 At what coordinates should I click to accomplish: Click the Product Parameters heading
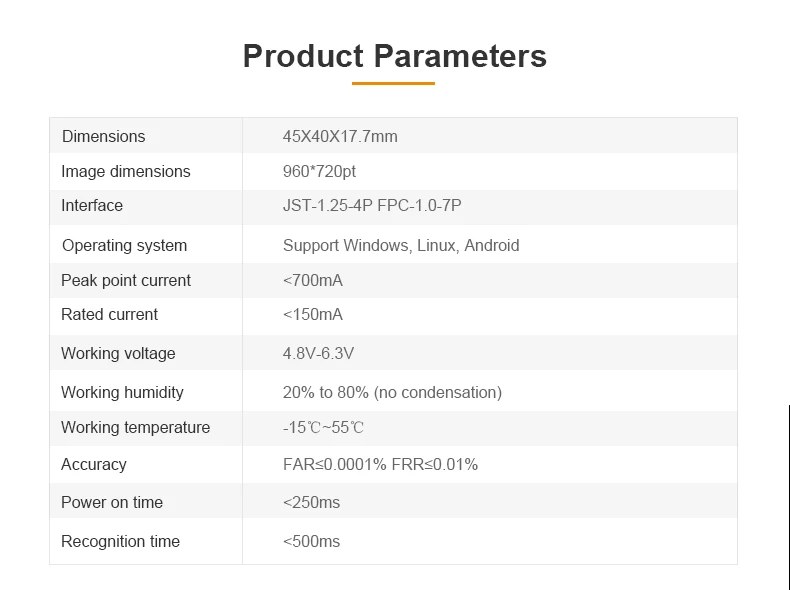click(x=394, y=56)
